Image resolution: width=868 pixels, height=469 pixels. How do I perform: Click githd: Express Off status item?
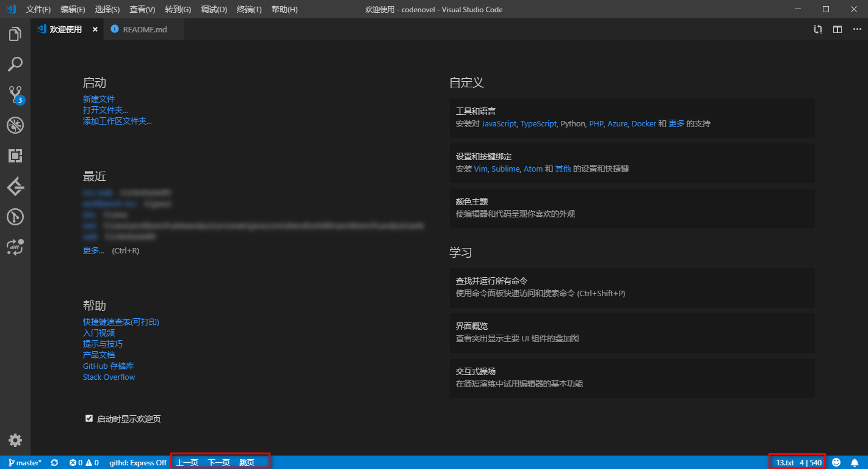click(x=138, y=462)
